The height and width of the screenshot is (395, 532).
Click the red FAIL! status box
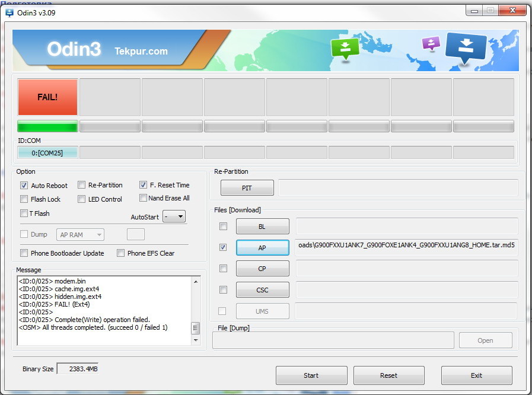tap(47, 97)
